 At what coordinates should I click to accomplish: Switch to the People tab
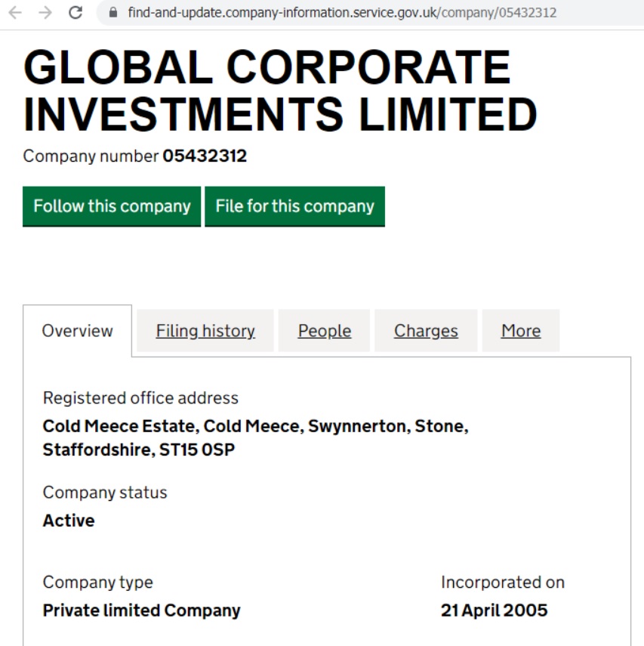(324, 331)
